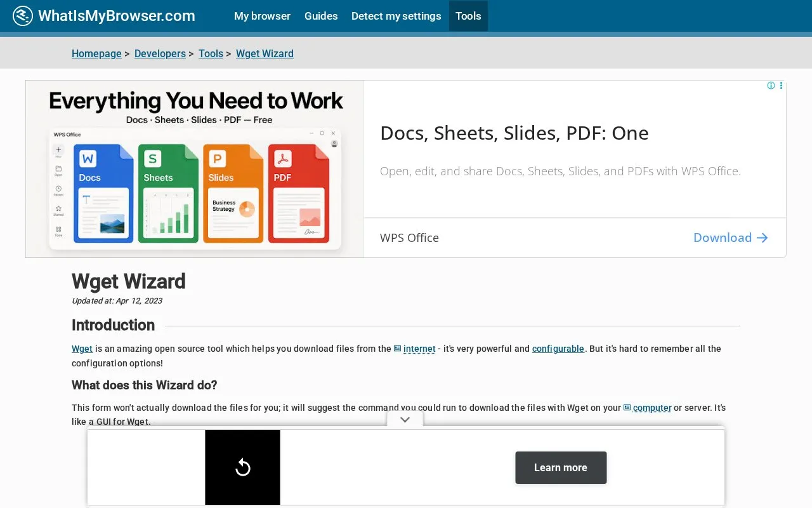The width and height of the screenshot is (812, 508).
Task: Click the glossary icon before internet
Action: click(398, 349)
